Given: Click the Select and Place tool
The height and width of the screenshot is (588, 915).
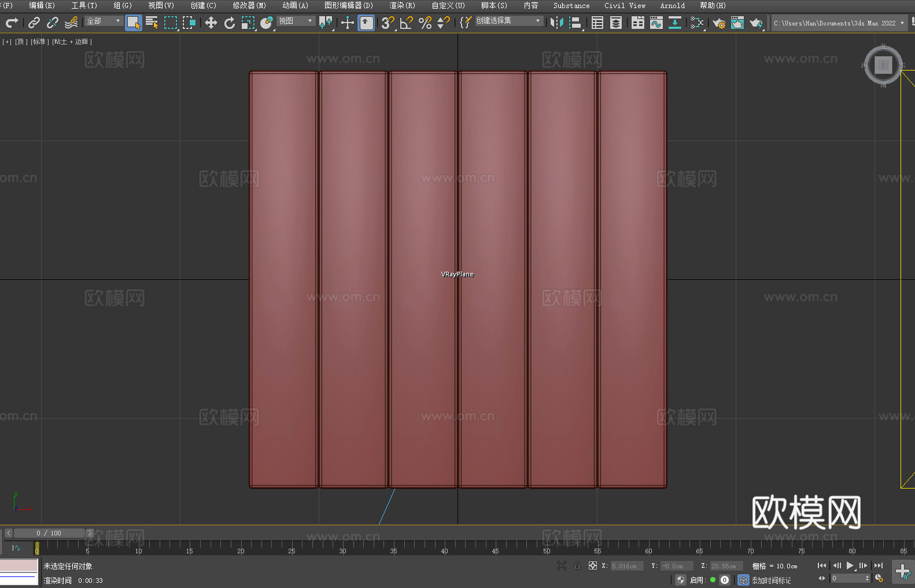Looking at the screenshot, I should tap(267, 23).
